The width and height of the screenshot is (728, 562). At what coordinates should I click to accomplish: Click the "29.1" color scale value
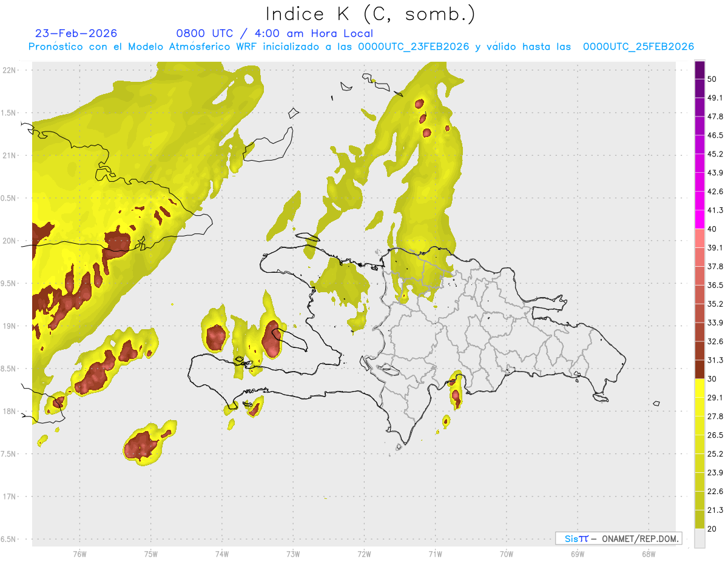pyautogui.click(x=715, y=398)
